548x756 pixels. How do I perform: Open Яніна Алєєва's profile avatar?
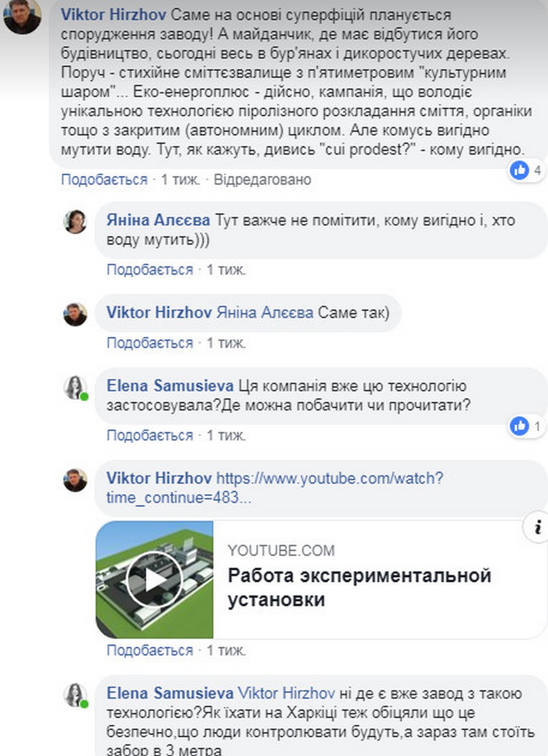(76, 221)
